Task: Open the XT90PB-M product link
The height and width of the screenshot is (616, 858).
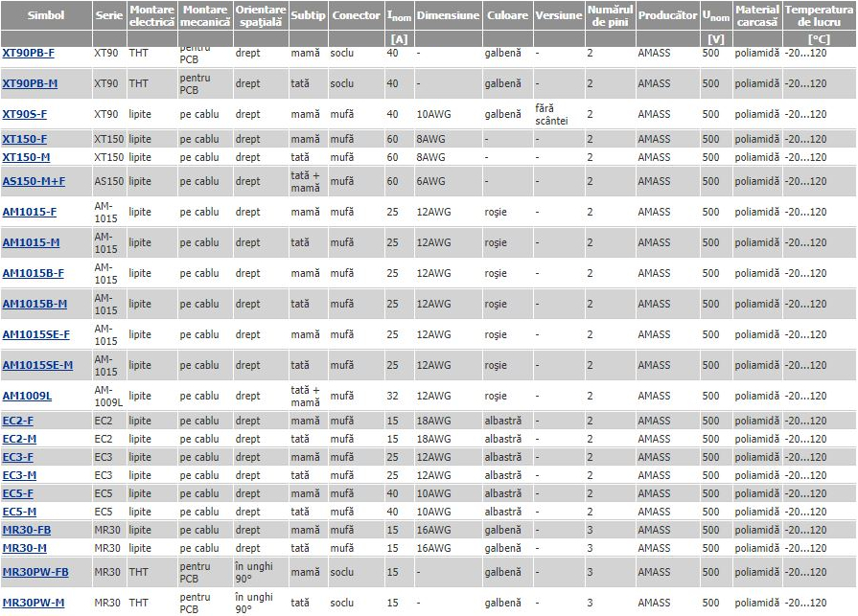Action: (x=30, y=83)
